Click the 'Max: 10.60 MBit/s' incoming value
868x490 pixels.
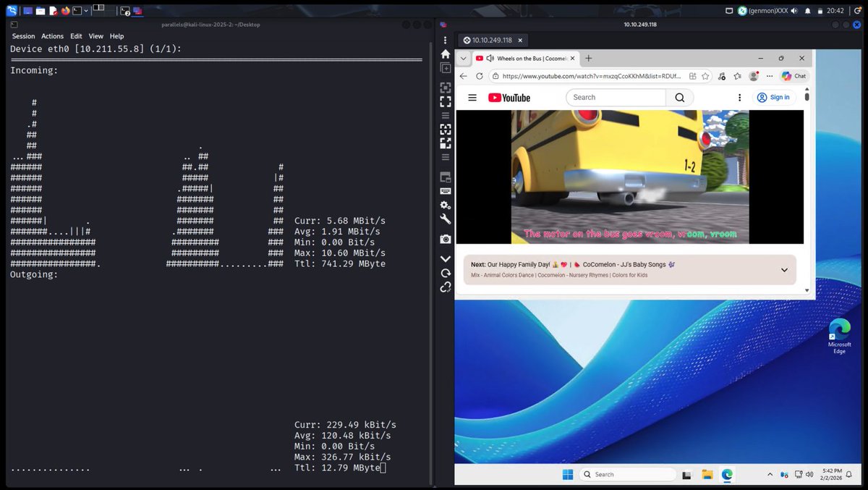[x=340, y=253]
